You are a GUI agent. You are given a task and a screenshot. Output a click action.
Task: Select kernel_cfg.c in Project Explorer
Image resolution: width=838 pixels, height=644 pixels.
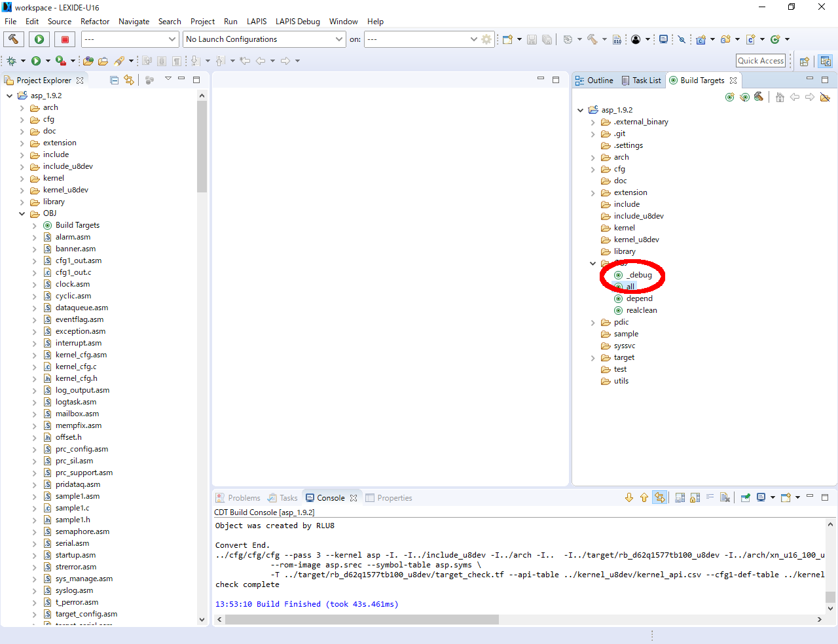coord(70,367)
